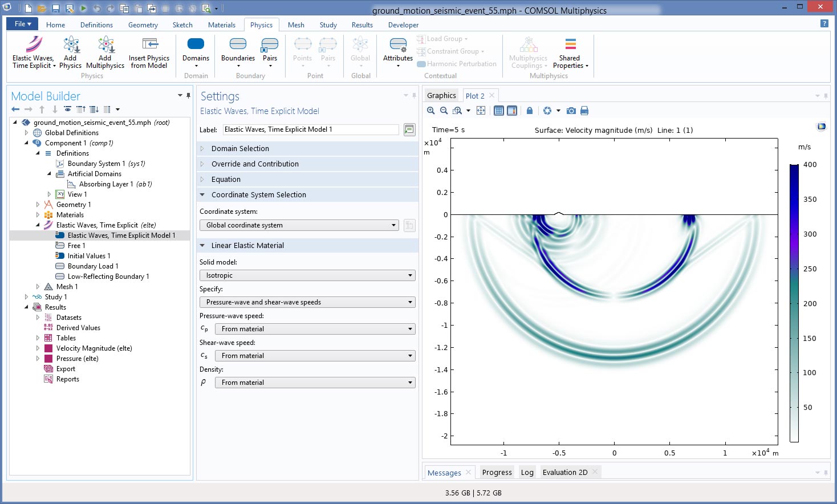Viewport: 837px width, 504px height.
Task: Click the Print icon in graphics toolbar
Action: 584,111
